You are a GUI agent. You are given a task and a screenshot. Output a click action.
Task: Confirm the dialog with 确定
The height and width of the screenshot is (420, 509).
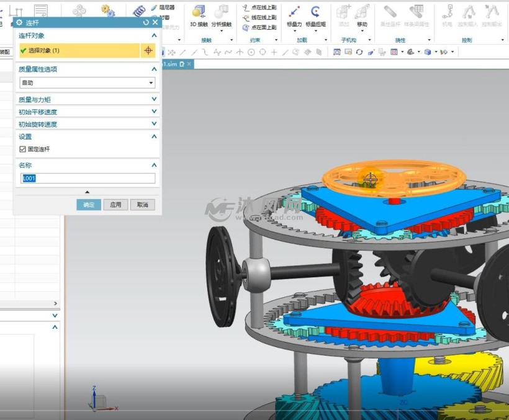pos(89,205)
